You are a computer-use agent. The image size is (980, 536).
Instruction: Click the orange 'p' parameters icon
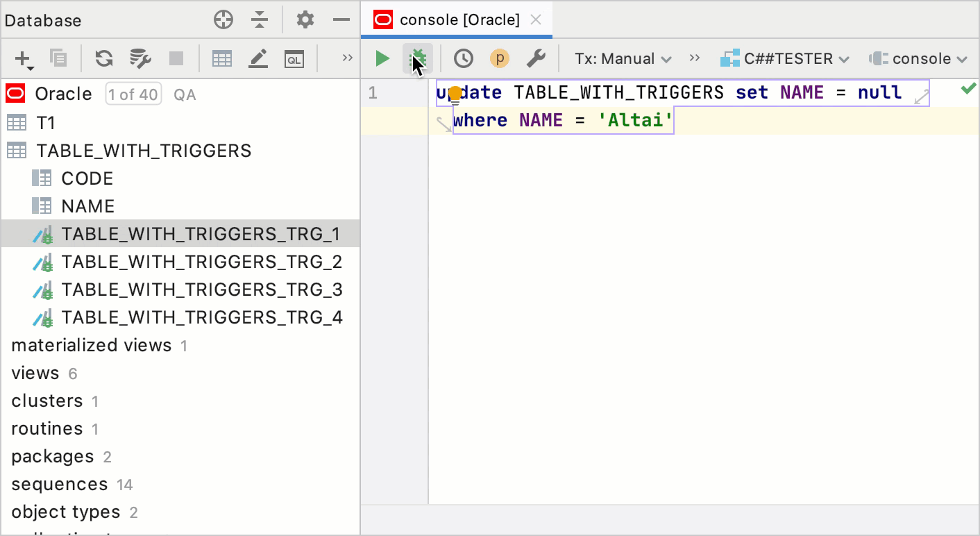[x=500, y=58]
